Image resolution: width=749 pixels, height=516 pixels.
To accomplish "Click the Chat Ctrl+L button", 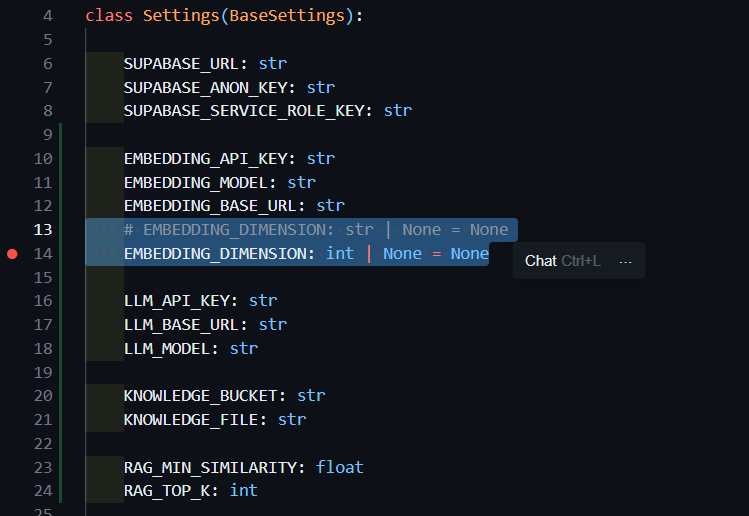I will click(x=563, y=261).
